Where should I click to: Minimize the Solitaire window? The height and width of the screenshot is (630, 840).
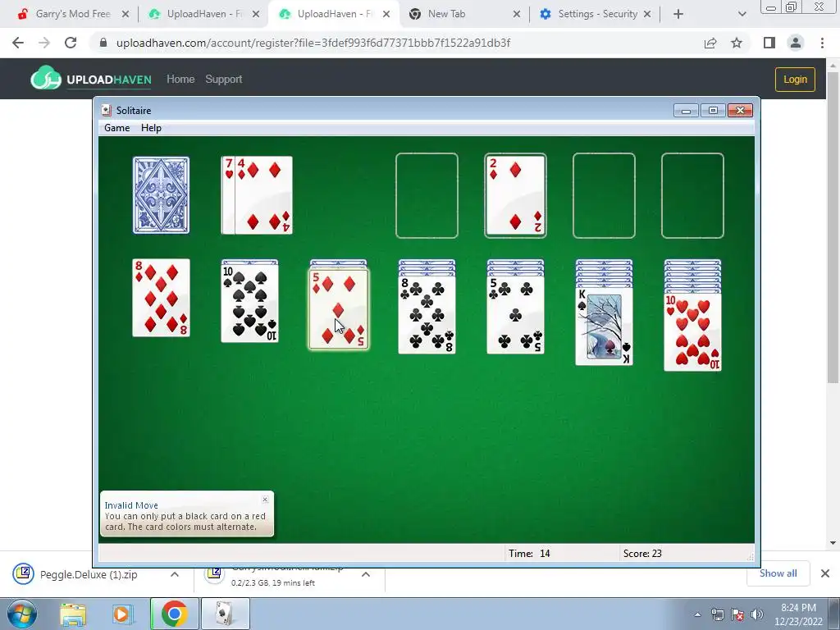coord(686,111)
